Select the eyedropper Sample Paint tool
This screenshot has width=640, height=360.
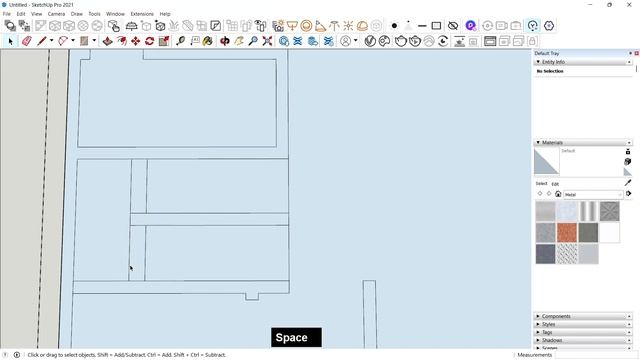(628, 182)
